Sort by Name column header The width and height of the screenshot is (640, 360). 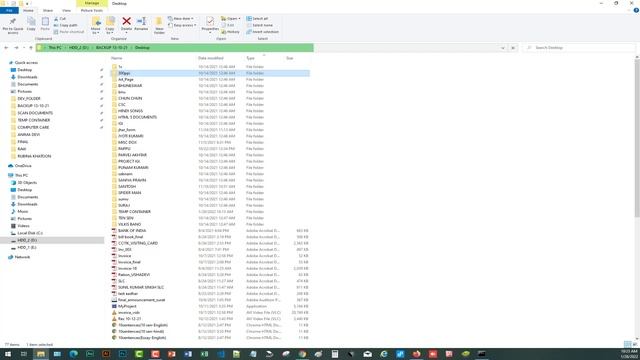[x=117, y=58]
